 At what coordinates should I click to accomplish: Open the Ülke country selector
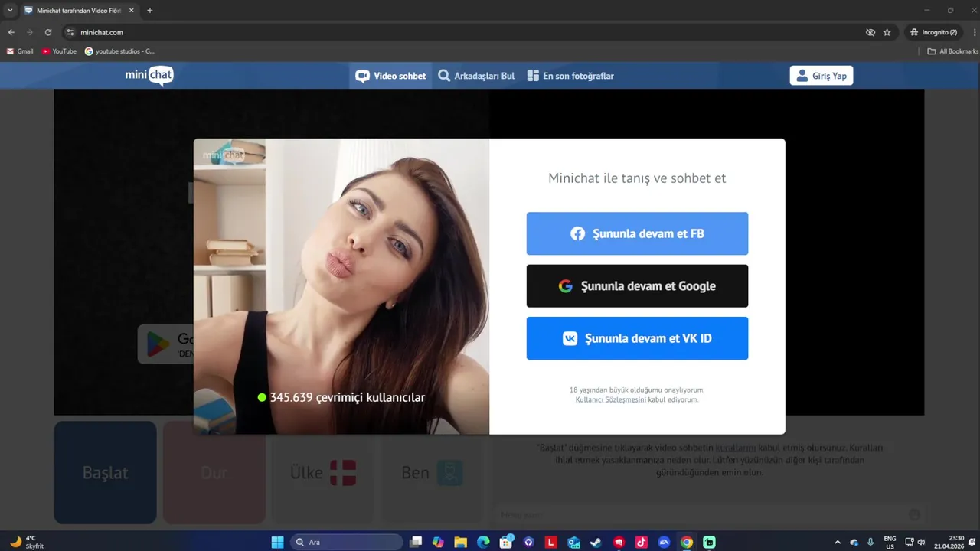323,472
